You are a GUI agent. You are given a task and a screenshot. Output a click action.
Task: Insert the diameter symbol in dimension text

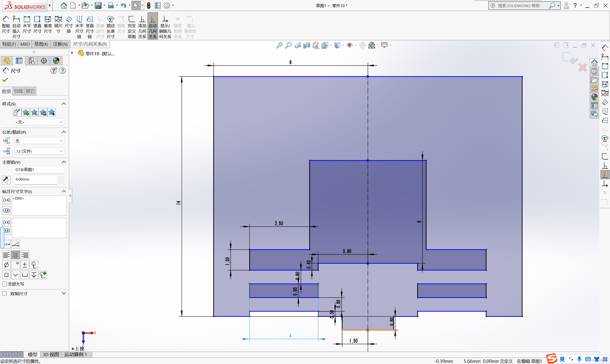click(x=6, y=265)
